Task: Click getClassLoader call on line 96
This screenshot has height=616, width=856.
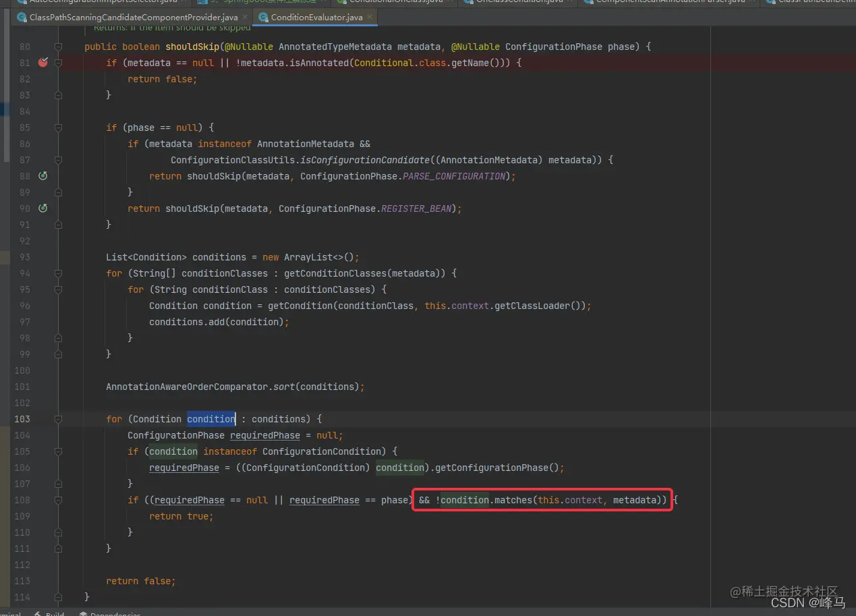Action: pos(532,306)
